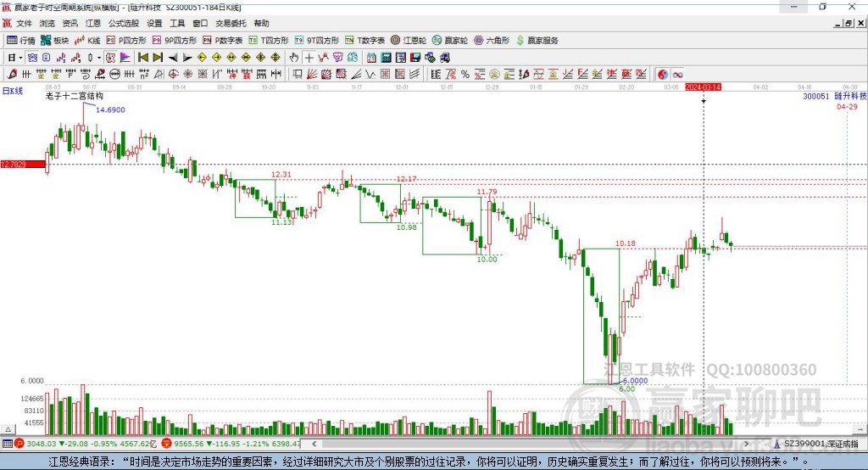
Task: Click the yin-yang taiji icon
Action: pos(663,75)
